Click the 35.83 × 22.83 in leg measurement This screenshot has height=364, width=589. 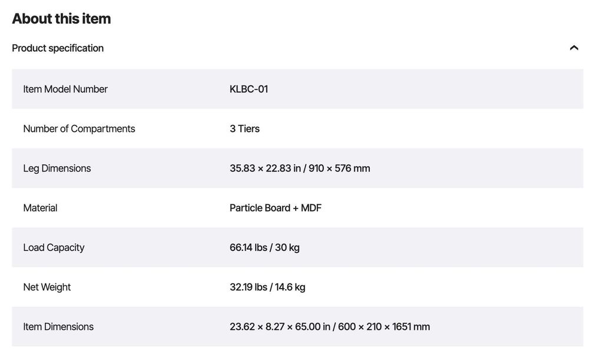[265, 168]
